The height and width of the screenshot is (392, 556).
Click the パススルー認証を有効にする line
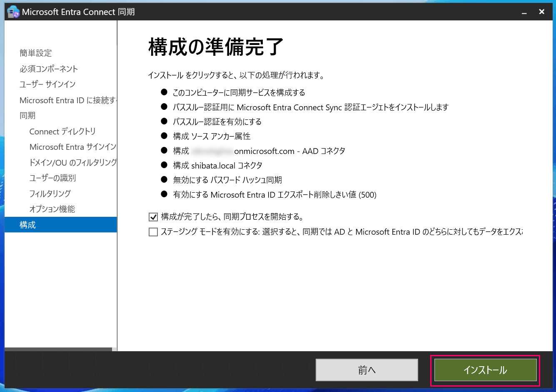(217, 122)
